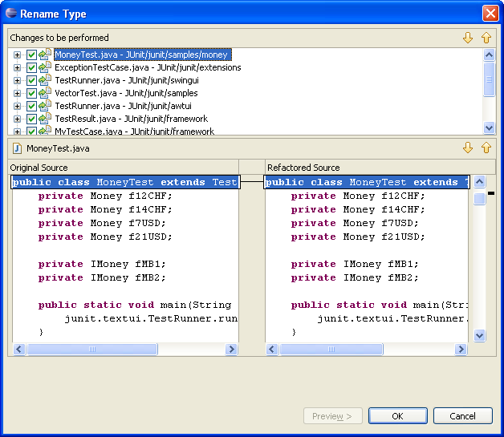
Task: Click the MoneyTest.java compilation unit change icon in tree
Action: (45, 55)
